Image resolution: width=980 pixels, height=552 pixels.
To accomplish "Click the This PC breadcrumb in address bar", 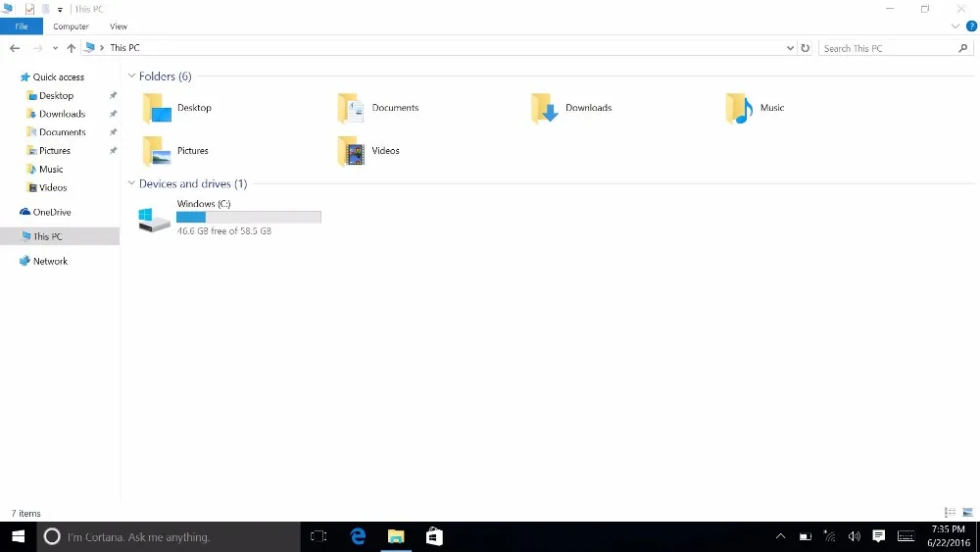I will tap(124, 47).
